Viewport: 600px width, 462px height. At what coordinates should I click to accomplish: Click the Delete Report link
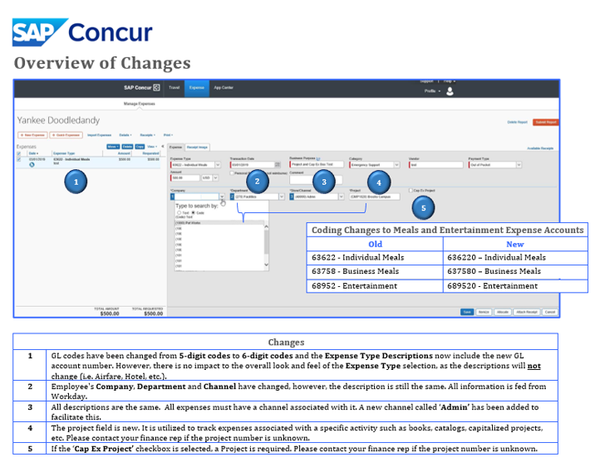517,120
